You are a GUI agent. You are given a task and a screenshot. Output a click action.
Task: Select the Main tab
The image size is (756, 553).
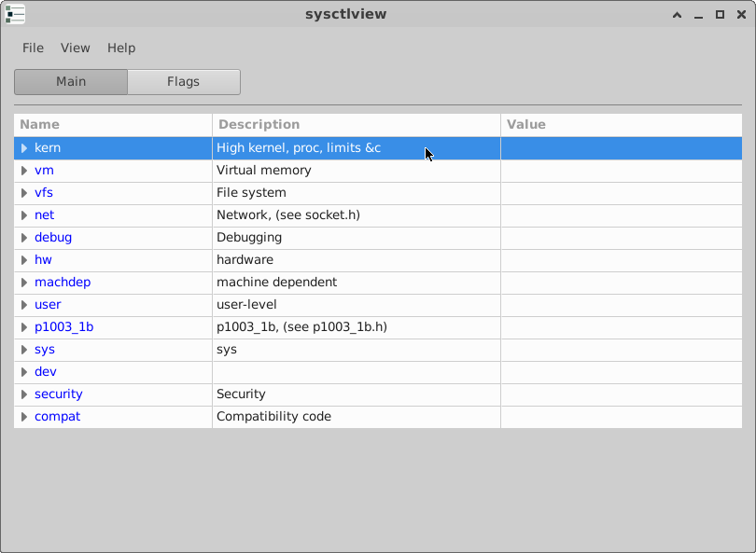coord(71,82)
